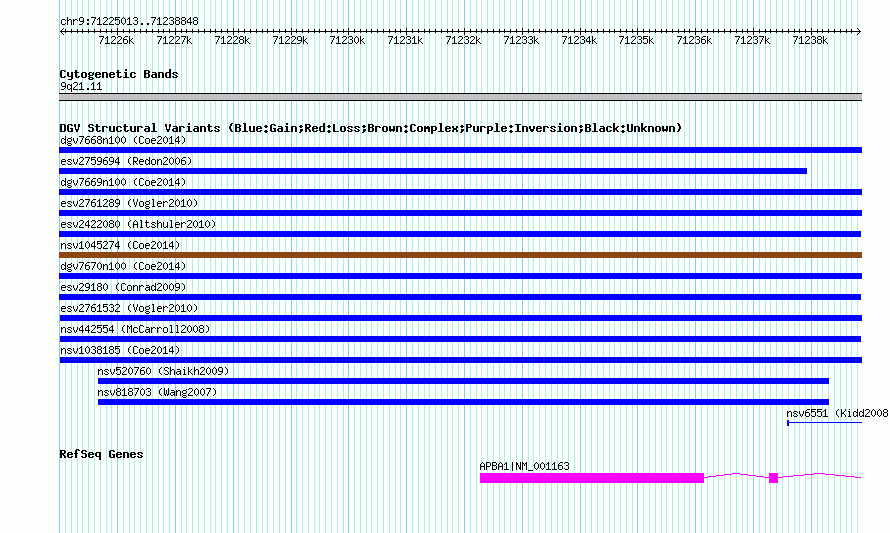Screen dimensions: 890x533
Task: Click the chr9:71225013..71238848 region label
Action: (129, 22)
